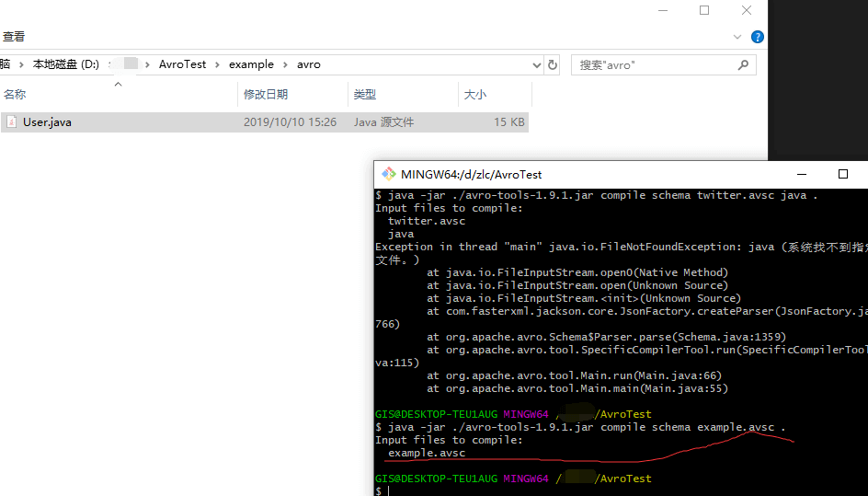Expand the chevron after example in breadcrumb
The image size is (868, 496).
click(285, 64)
